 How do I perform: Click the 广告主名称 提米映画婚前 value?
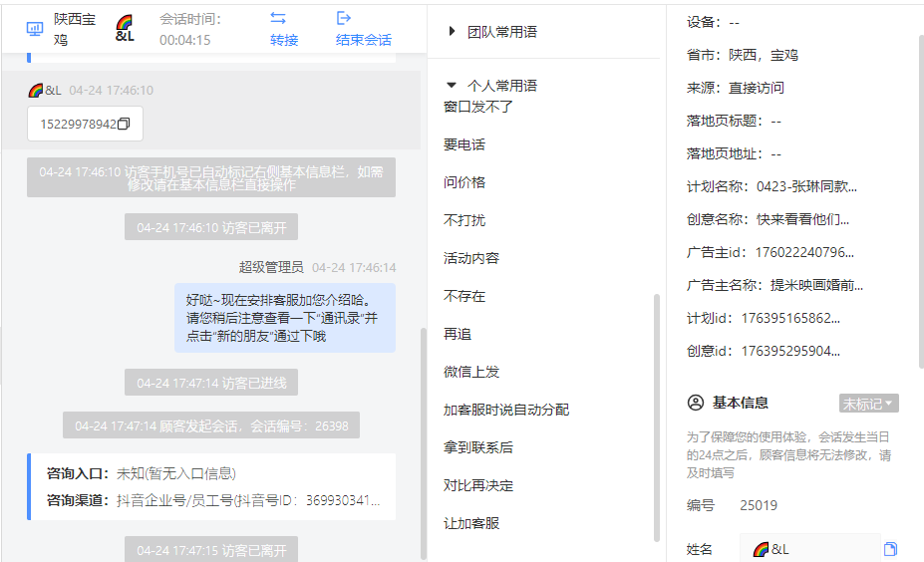tap(816, 285)
